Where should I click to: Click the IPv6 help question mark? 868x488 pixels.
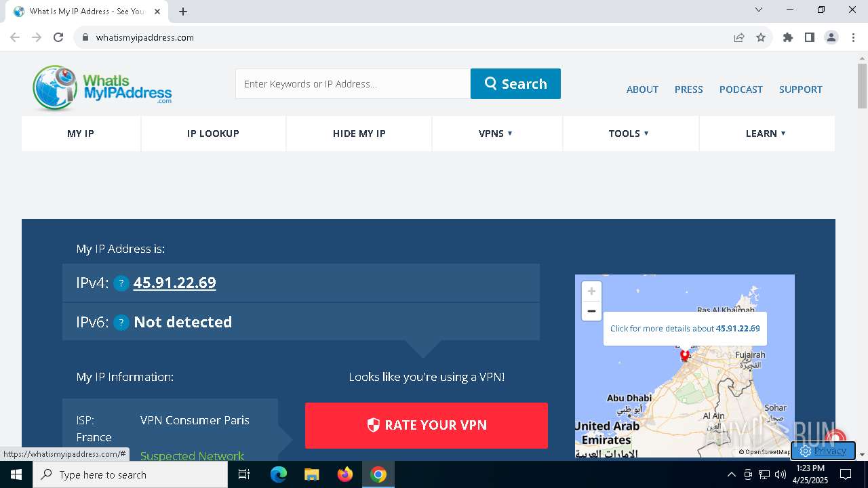(x=121, y=323)
